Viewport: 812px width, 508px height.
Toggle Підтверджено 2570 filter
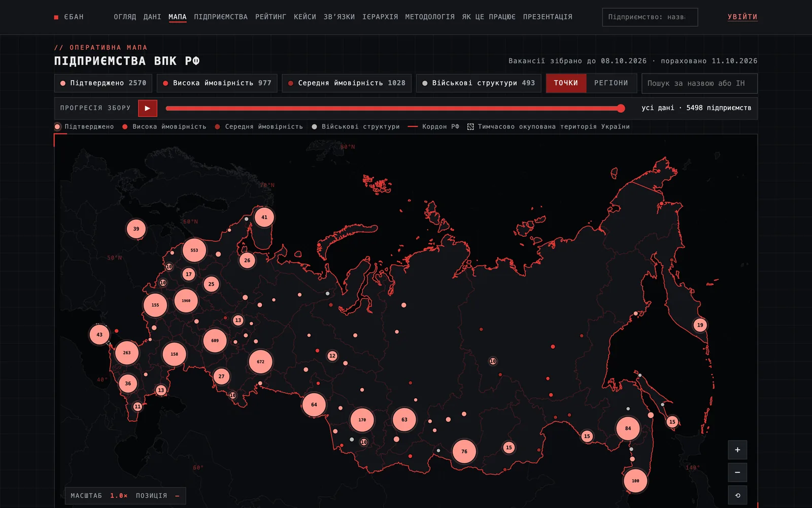click(103, 83)
